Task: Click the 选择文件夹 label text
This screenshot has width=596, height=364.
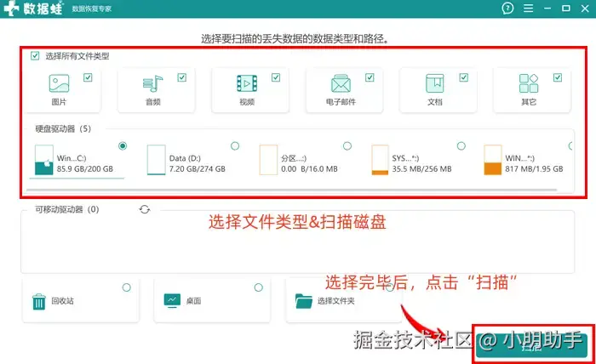Action: coord(336,301)
